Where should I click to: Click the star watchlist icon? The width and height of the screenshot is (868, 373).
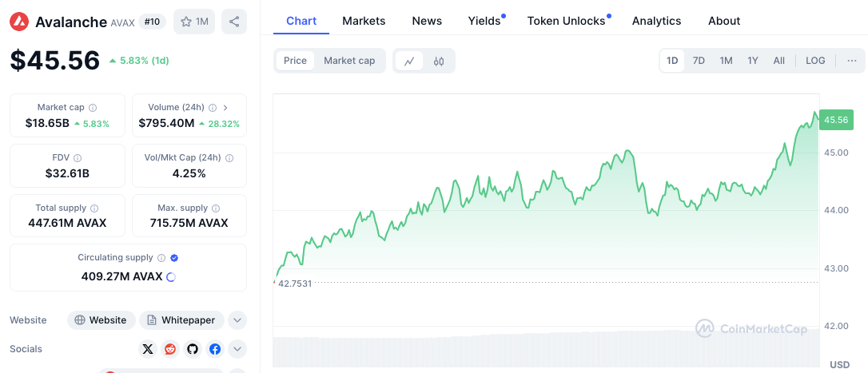[186, 22]
